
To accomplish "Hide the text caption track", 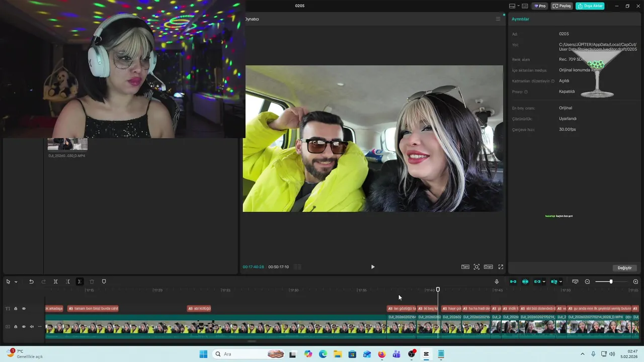I will pyautogui.click(x=24, y=309).
